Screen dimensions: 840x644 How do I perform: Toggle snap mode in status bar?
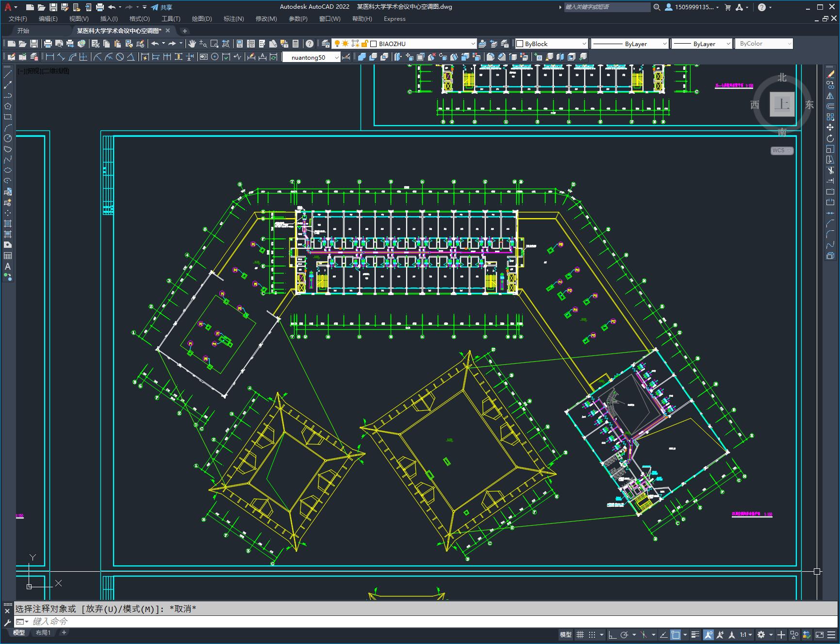click(592, 634)
